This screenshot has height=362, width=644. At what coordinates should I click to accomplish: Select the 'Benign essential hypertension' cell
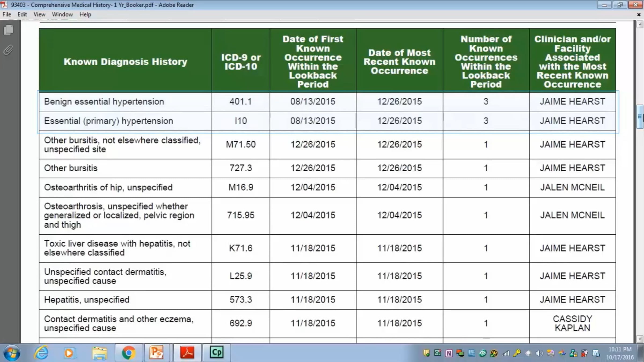(x=125, y=102)
